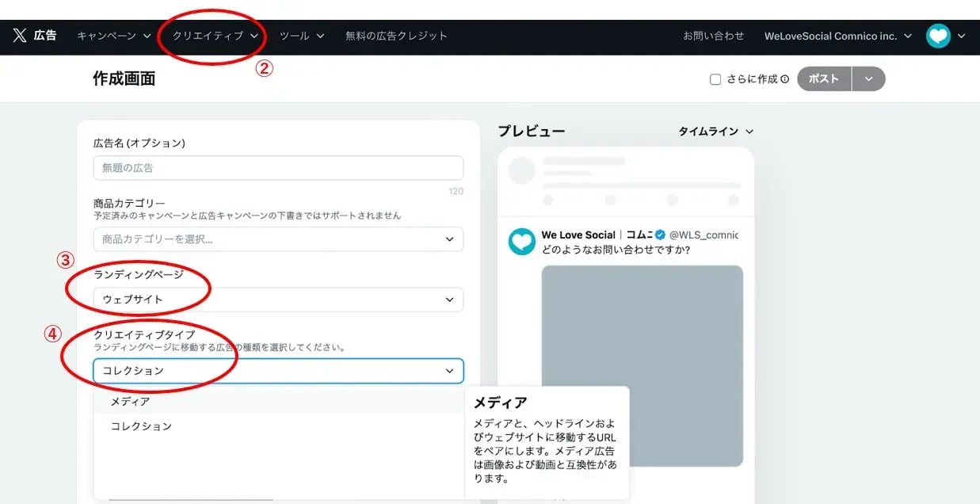This screenshot has height=504, width=980.
Task: Click the 作成画面 page heading
Action: 124,78
